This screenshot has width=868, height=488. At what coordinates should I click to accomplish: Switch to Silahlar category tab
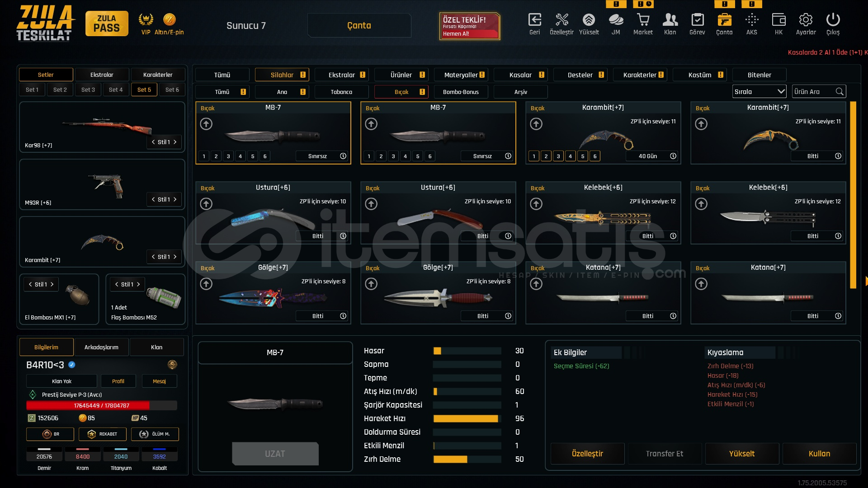(282, 75)
